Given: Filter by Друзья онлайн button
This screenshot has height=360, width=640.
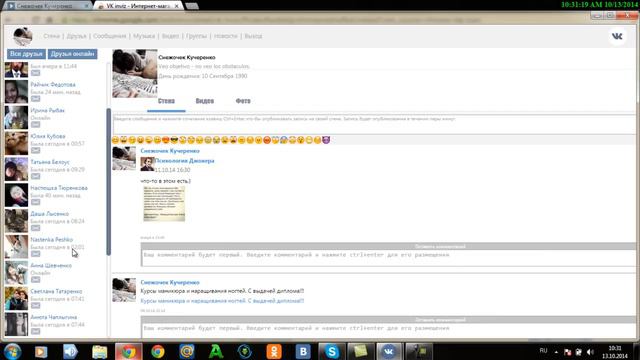Looking at the screenshot, I should 72,54.
